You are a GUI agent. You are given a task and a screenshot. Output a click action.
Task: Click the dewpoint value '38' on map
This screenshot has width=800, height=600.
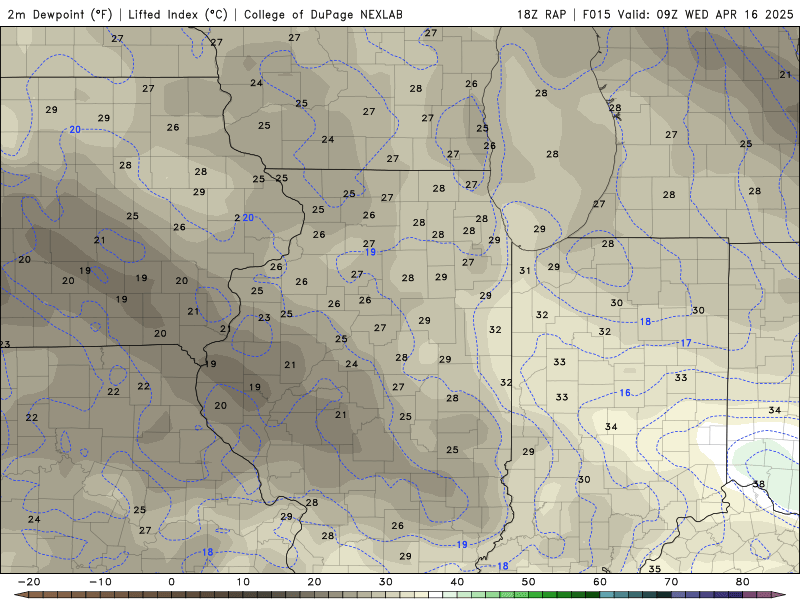(759, 484)
